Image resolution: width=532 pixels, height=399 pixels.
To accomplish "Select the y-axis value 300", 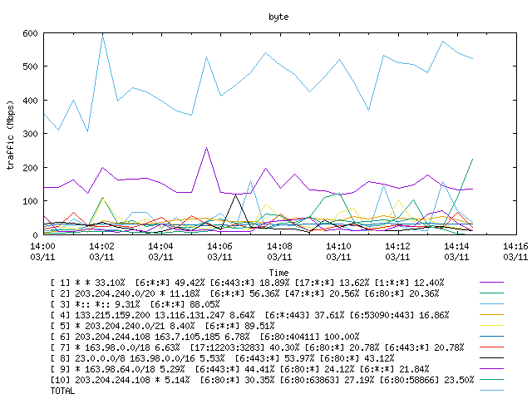I will click(x=30, y=134).
